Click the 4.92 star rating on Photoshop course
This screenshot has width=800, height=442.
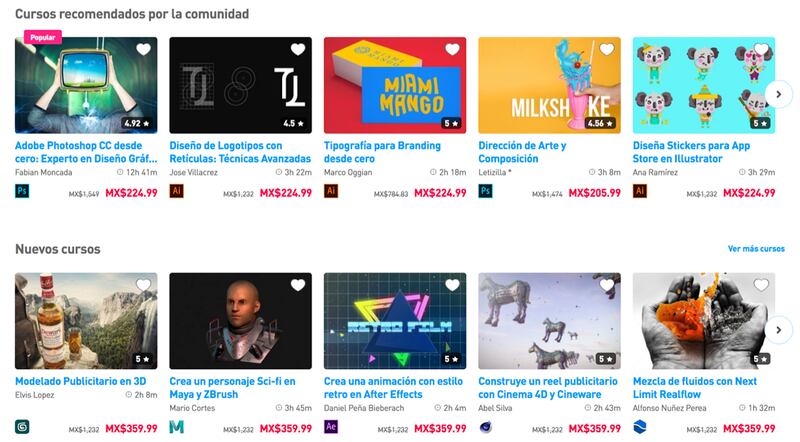(137, 124)
